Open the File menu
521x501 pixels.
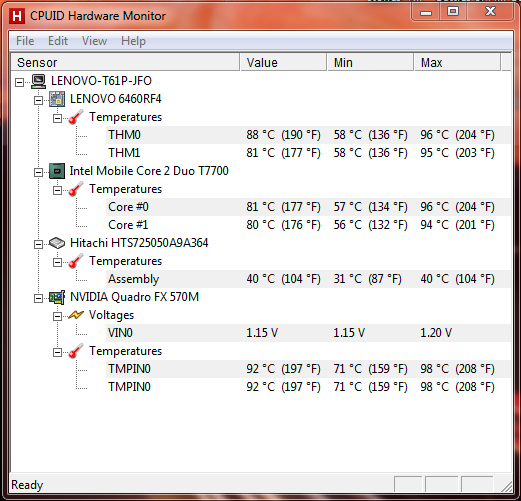(x=25, y=41)
